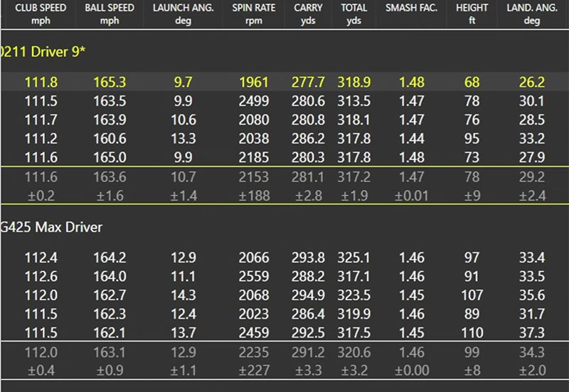Select height value 110
Viewport: 569px width, 392px height.
(472, 333)
